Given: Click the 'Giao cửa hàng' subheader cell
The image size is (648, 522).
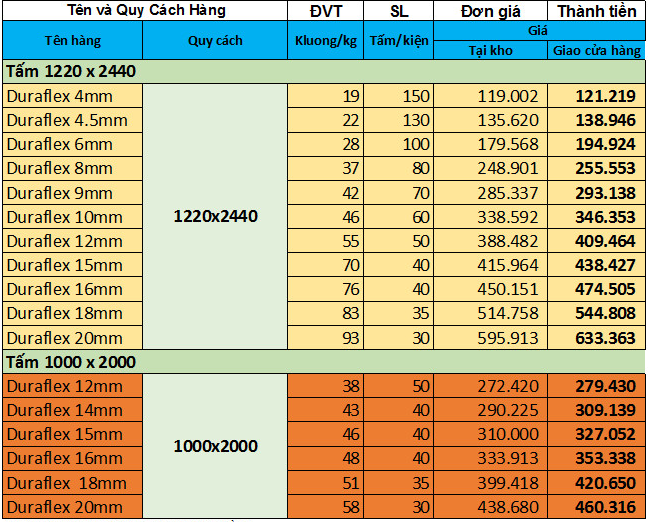Looking at the screenshot, I should pyautogui.click(x=596, y=50).
